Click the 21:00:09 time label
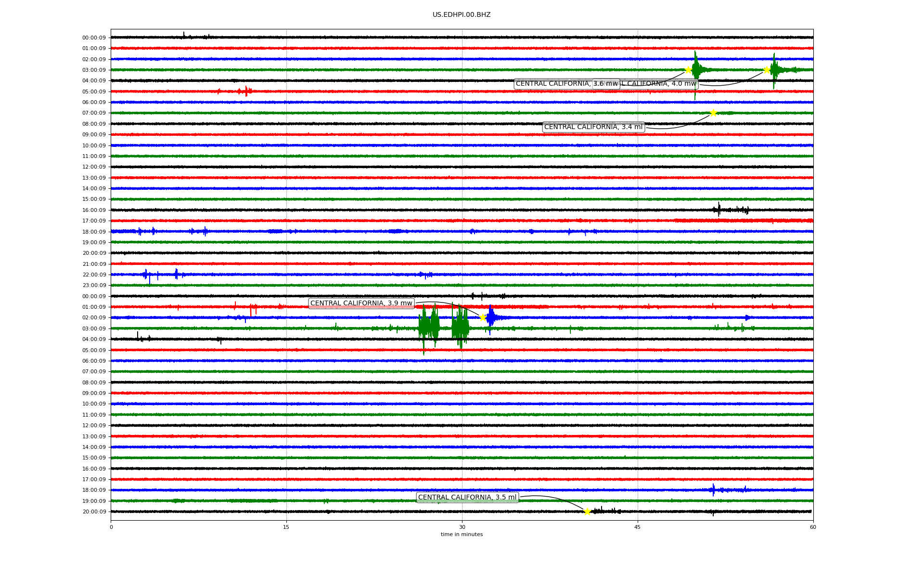Image resolution: width=924 pixels, height=578 pixels. coord(94,264)
